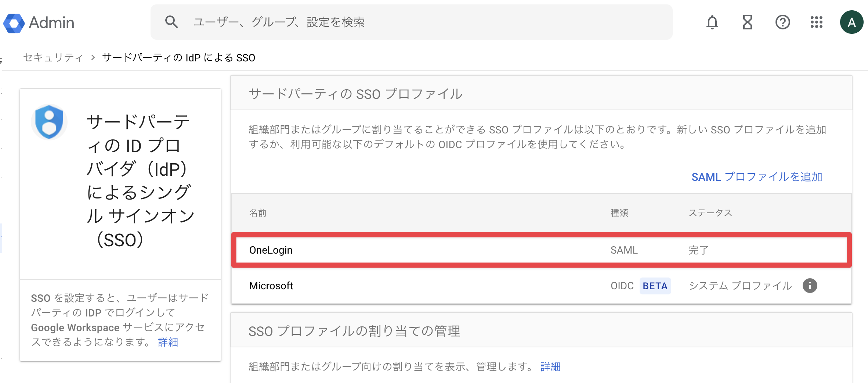The width and height of the screenshot is (868, 383).
Task: Open the Google apps grid
Action: point(816,22)
